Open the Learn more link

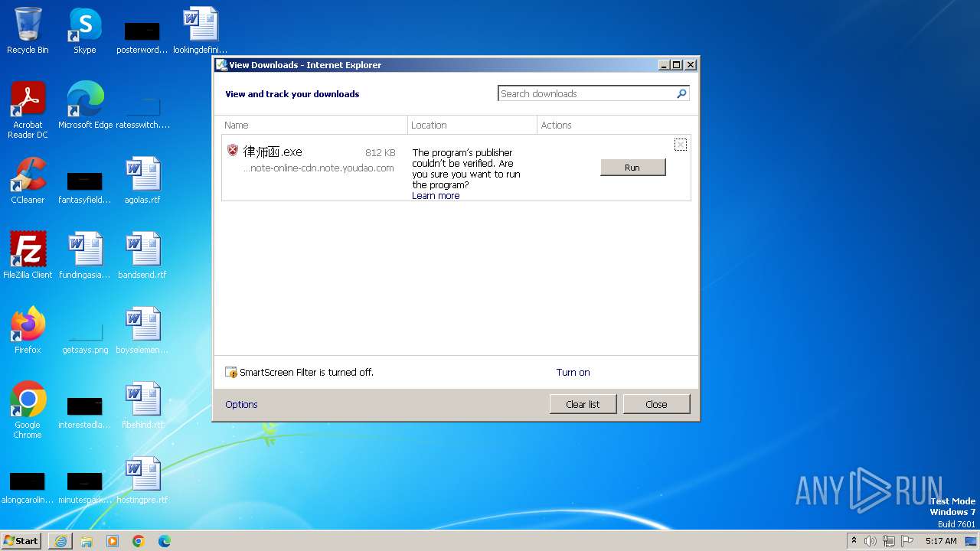(x=436, y=196)
